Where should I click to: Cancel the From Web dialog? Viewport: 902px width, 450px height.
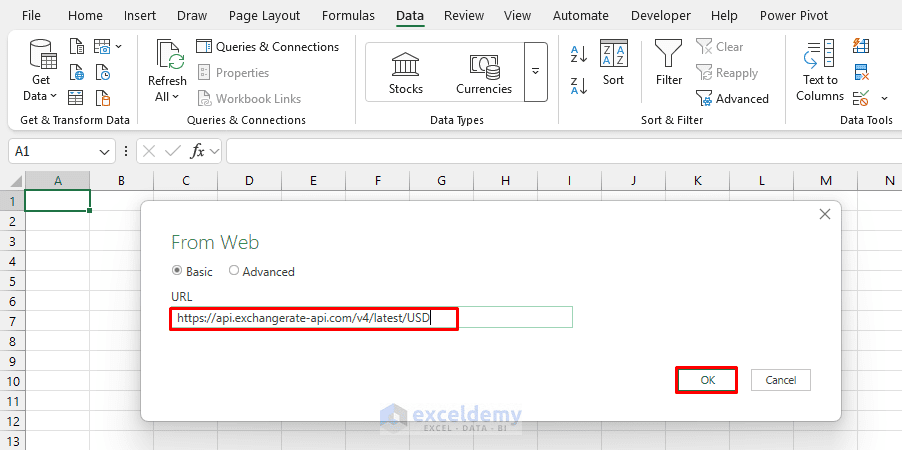click(x=781, y=380)
